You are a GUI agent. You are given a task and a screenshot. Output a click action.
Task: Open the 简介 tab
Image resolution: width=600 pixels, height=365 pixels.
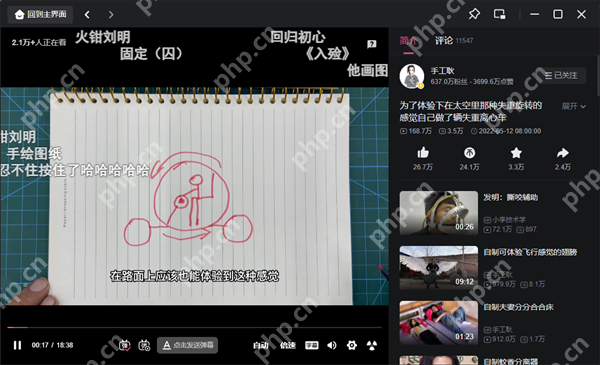coord(408,41)
